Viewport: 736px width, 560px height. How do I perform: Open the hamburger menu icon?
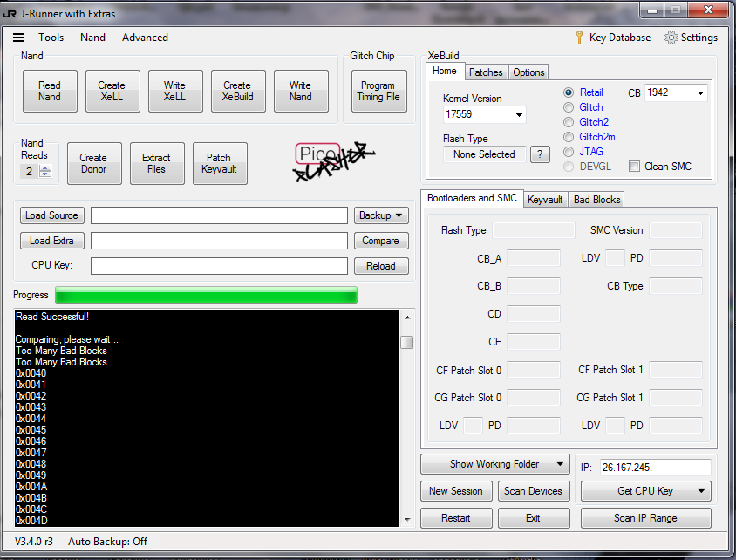[x=18, y=38]
